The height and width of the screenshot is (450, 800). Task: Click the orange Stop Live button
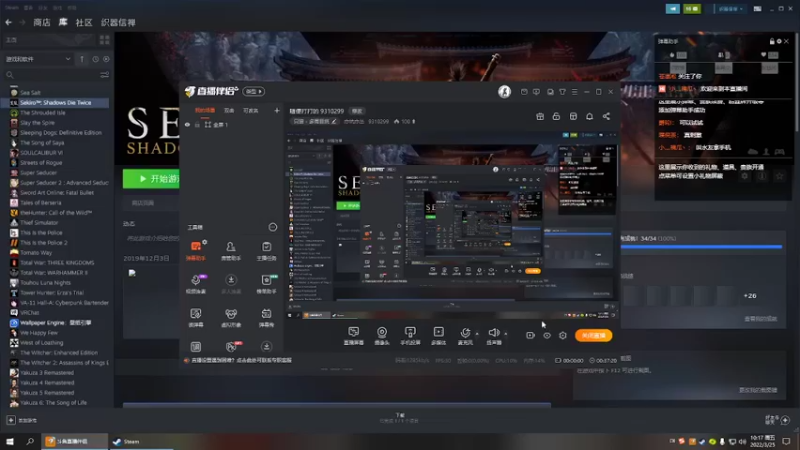593,335
